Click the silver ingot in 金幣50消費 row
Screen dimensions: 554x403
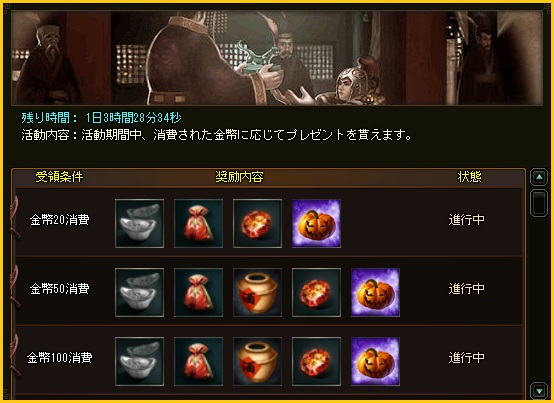click(139, 292)
